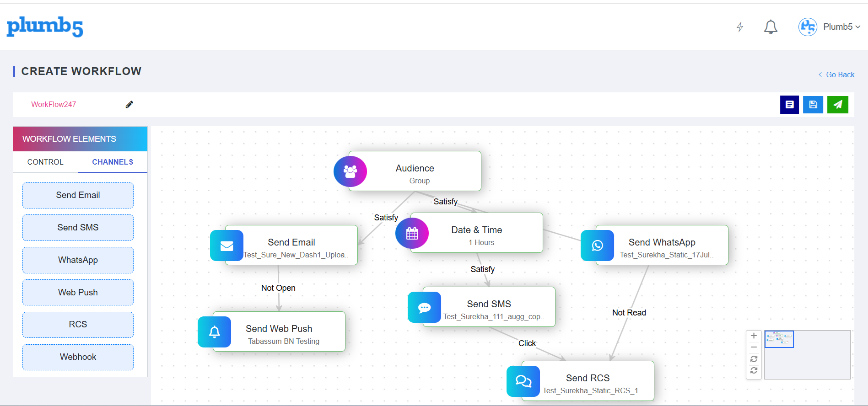Open the Date & Time 1 Hours node

477,233
